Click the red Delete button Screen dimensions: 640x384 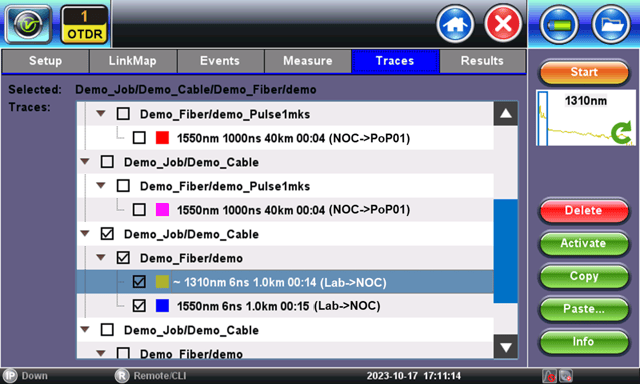(584, 211)
